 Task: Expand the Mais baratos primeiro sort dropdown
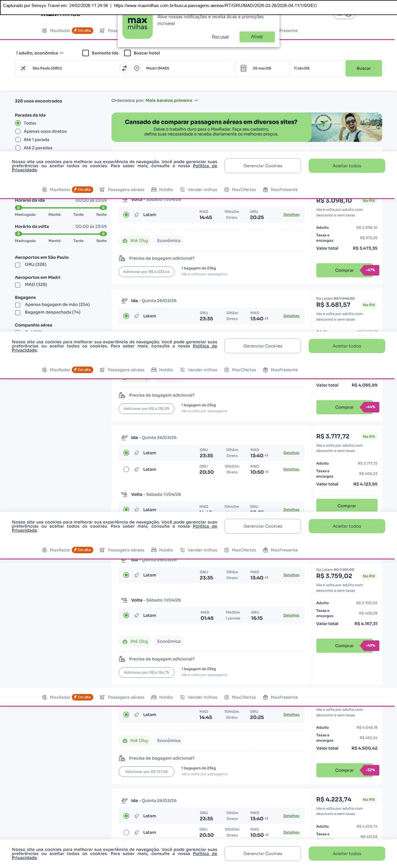tap(172, 100)
